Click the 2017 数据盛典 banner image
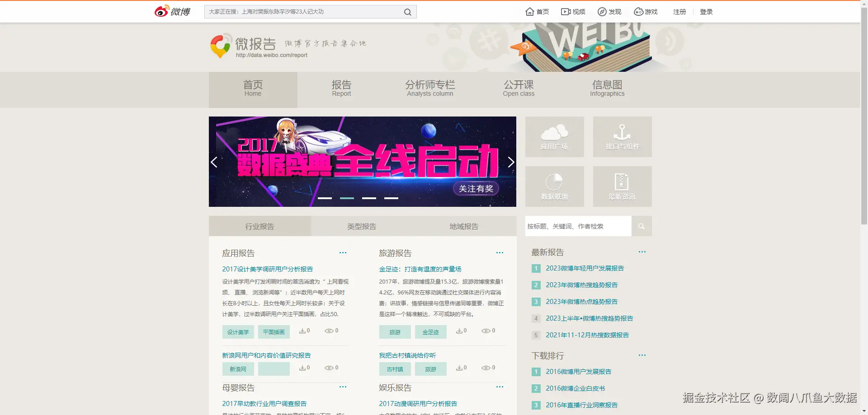The image size is (868, 415). coord(363,162)
